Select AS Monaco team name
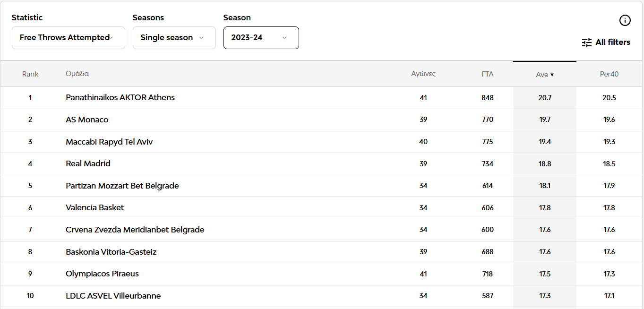 coord(87,120)
